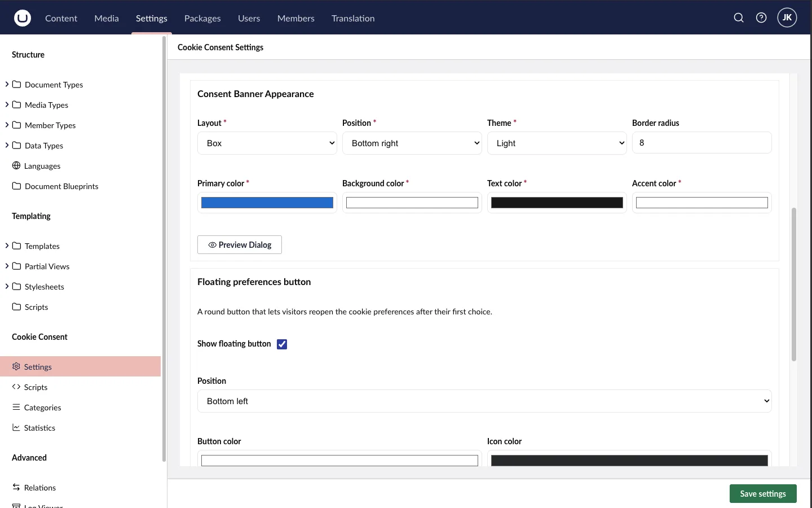Uncheck the Show floating button checkbox
812x508 pixels.
[x=282, y=344]
